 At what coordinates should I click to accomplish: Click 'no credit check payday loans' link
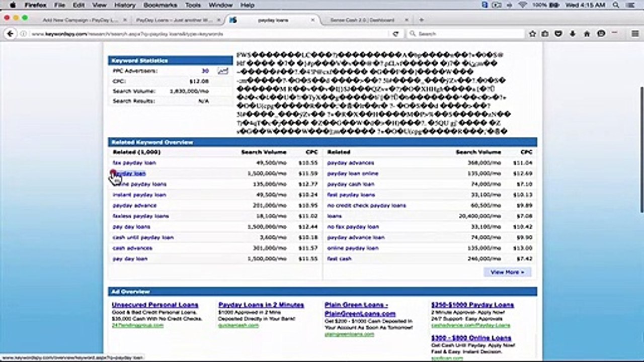(366, 205)
